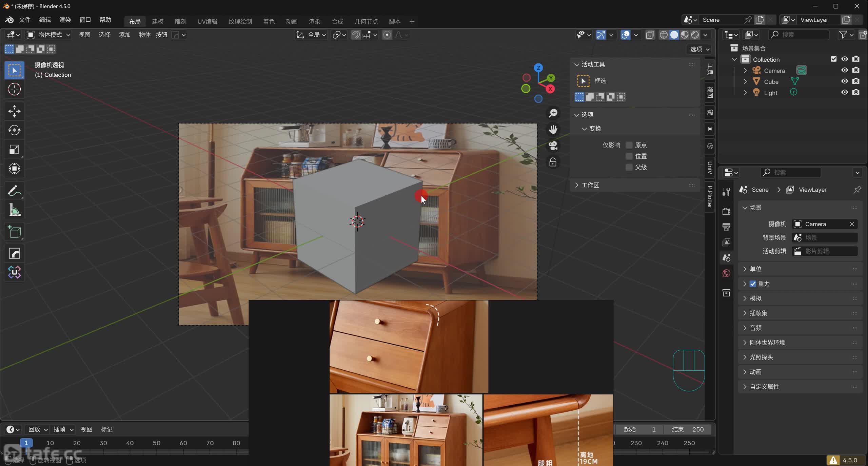The image size is (868, 466).
Task: Switch to the 建模 workspace tab
Action: point(158,21)
